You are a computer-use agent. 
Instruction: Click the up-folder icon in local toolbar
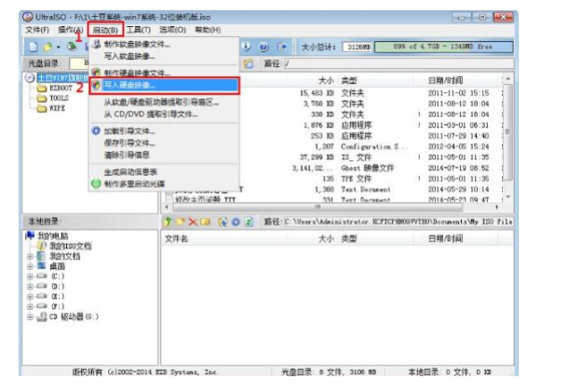coord(169,222)
